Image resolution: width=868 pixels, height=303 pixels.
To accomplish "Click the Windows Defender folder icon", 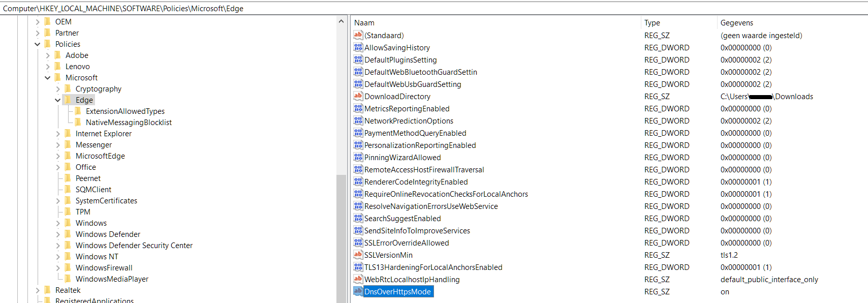I will click(x=68, y=234).
